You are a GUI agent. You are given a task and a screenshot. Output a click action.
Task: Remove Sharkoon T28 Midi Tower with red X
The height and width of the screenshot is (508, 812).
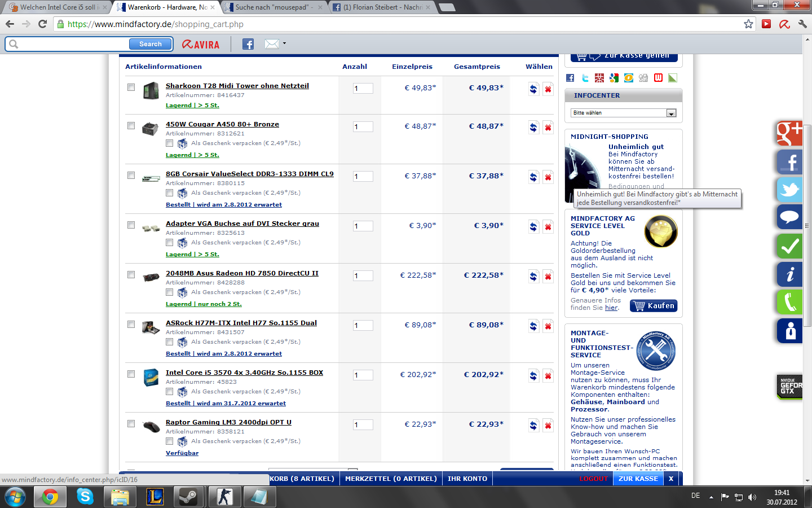tap(548, 89)
